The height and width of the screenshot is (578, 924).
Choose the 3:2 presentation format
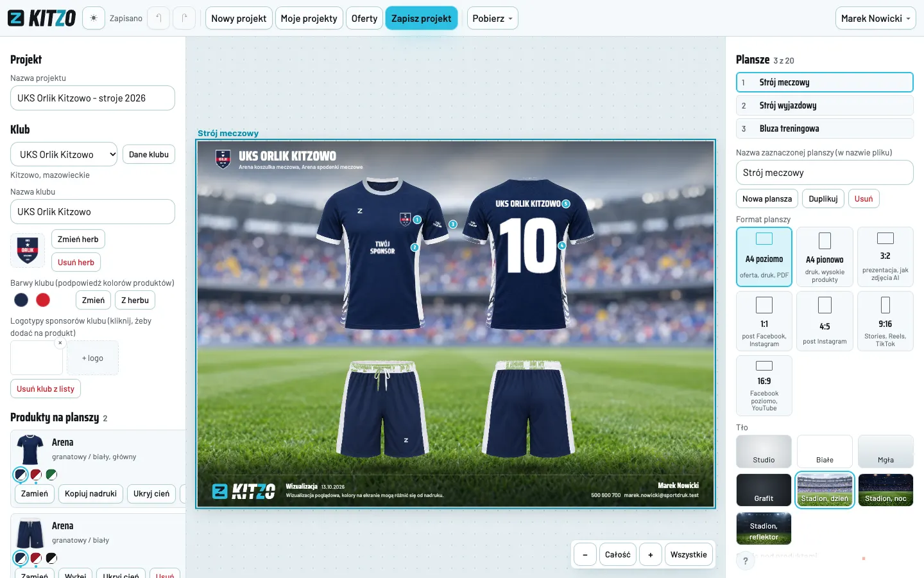coord(886,256)
